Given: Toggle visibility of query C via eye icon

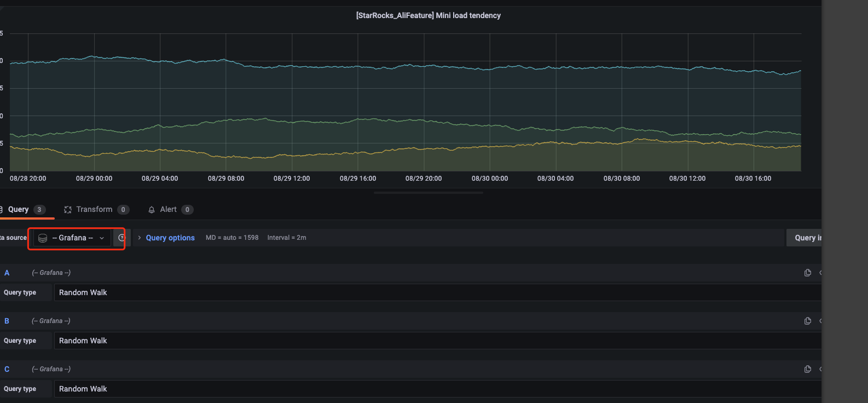Looking at the screenshot, I should [x=820, y=369].
